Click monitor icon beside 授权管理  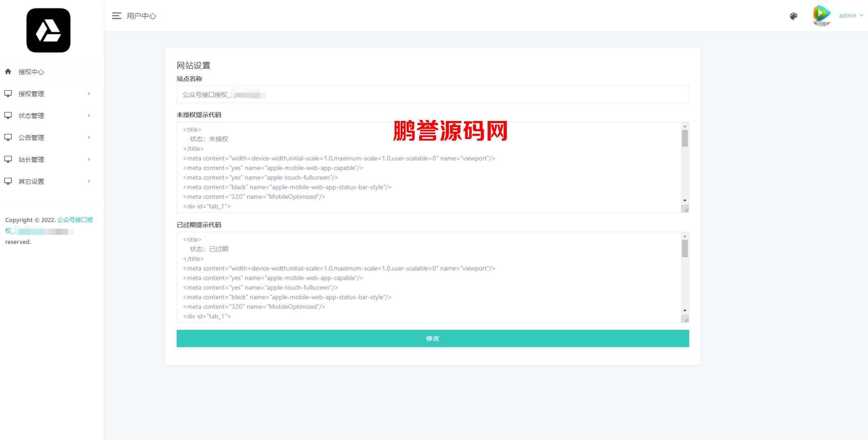(8, 93)
